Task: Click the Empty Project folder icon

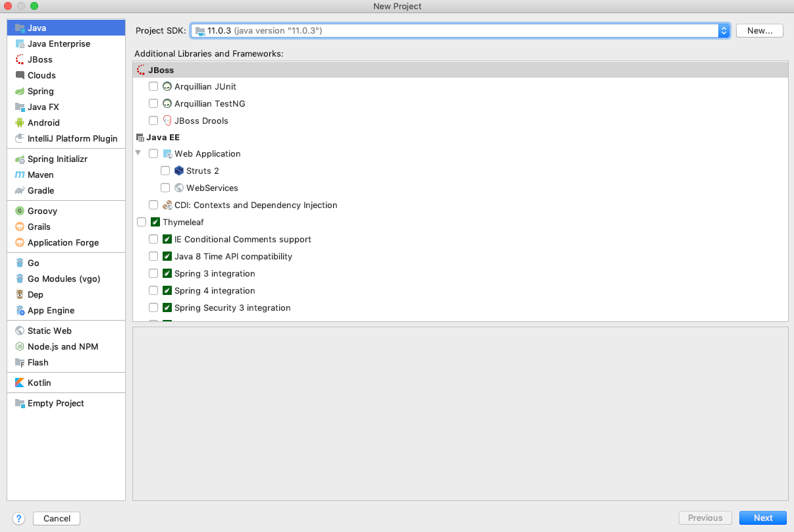Action: [20, 403]
